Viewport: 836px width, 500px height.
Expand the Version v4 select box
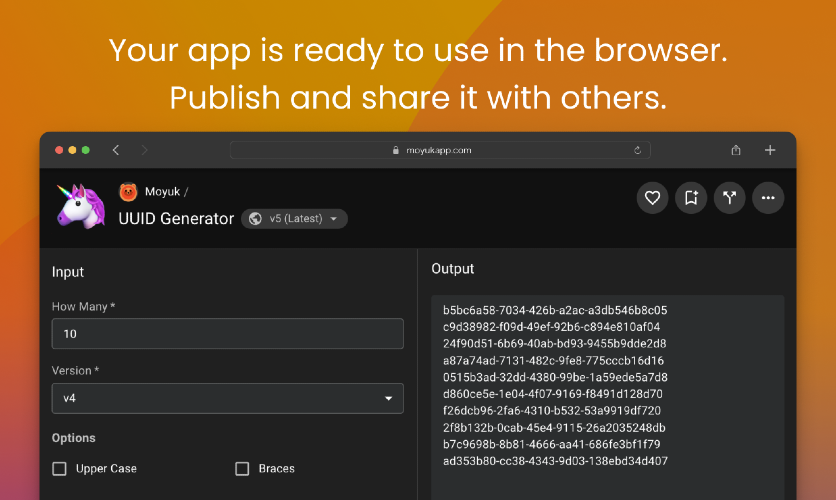click(228, 398)
